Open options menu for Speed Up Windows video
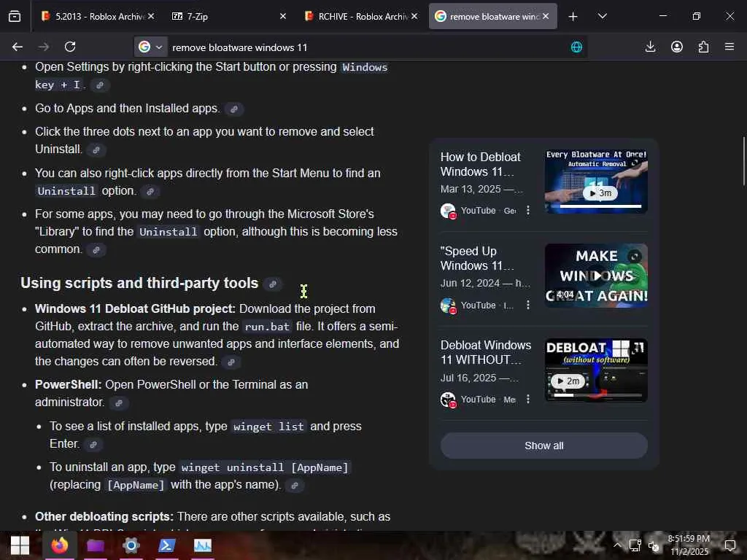This screenshot has height=560, width=747. click(x=528, y=305)
